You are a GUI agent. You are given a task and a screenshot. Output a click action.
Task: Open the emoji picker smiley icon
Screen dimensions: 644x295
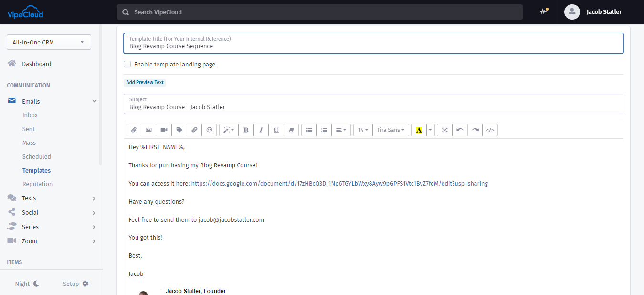(209, 130)
